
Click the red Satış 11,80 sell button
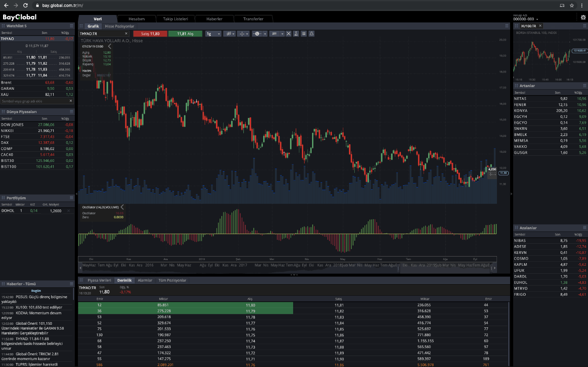point(150,33)
